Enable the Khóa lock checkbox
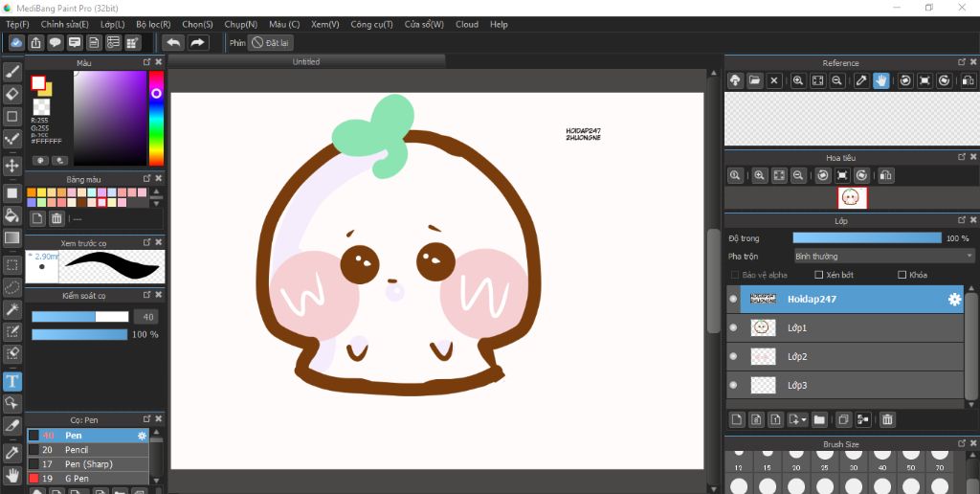 pyautogui.click(x=902, y=275)
